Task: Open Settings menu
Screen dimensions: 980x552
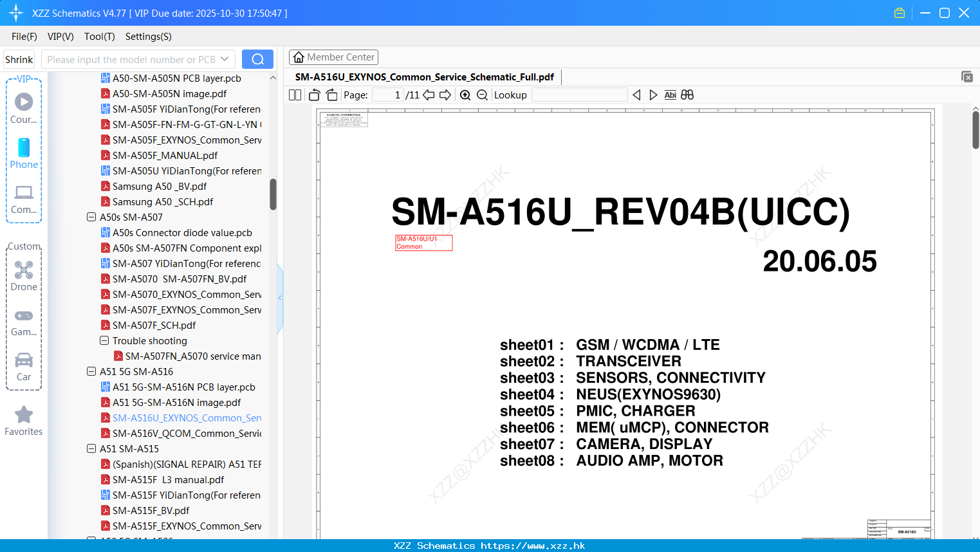Action: tap(149, 37)
